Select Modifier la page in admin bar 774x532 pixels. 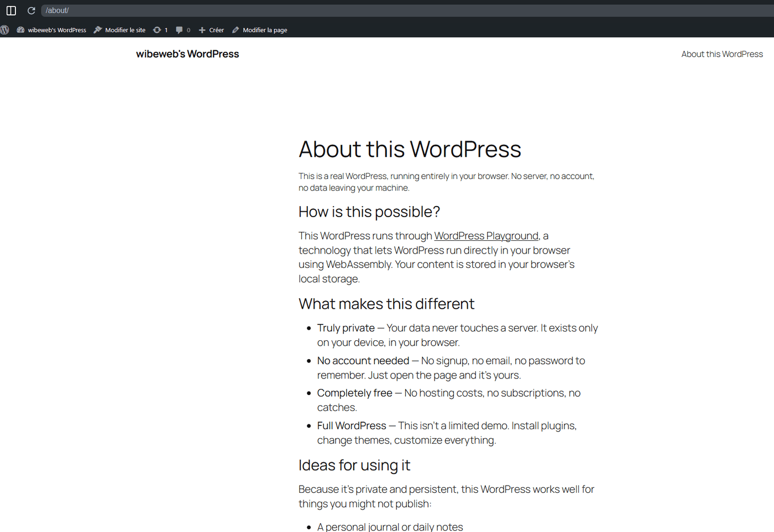[x=265, y=30]
